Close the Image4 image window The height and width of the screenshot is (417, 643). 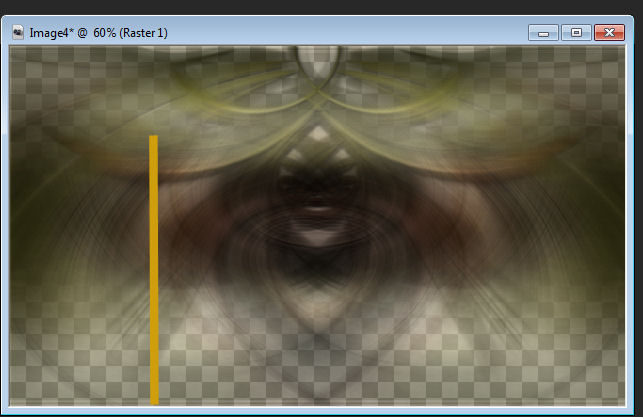[x=608, y=33]
